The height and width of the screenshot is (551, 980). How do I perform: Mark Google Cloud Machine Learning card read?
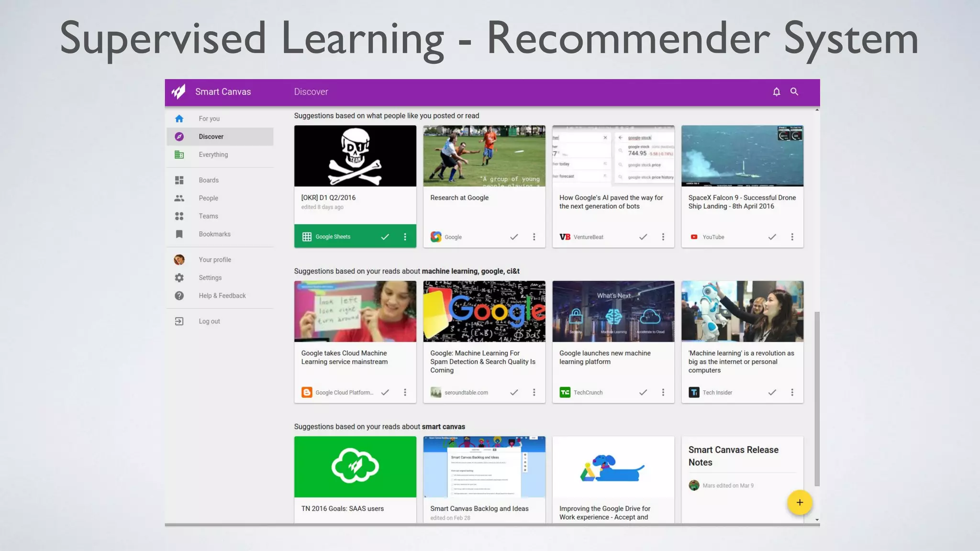[x=385, y=392]
